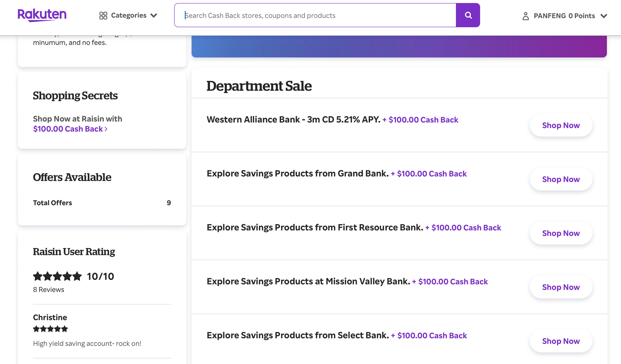Click the Western Alliance Bank offer title
Image resolution: width=621 pixels, height=364 pixels.
click(293, 119)
